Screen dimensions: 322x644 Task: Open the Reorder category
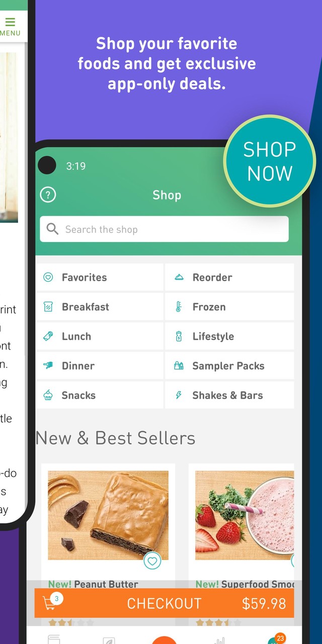click(229, 277)
